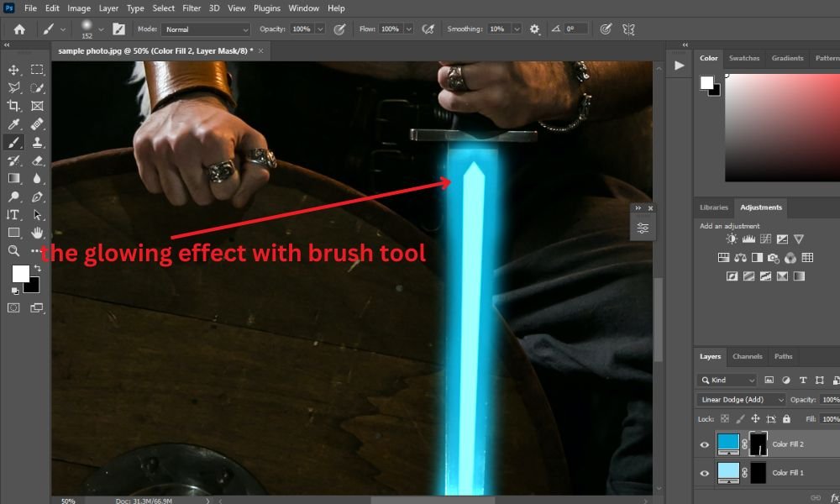Open the Edit Toolbar three-dots menu

[x=35, y=250]
